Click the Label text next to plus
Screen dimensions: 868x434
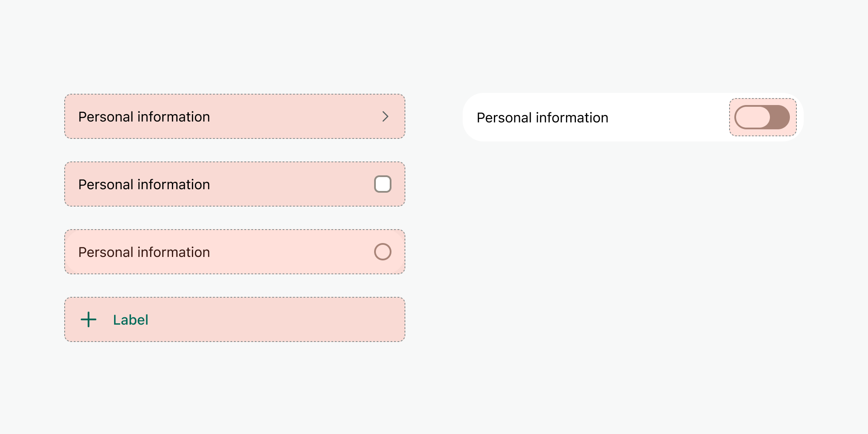[130, 320]
